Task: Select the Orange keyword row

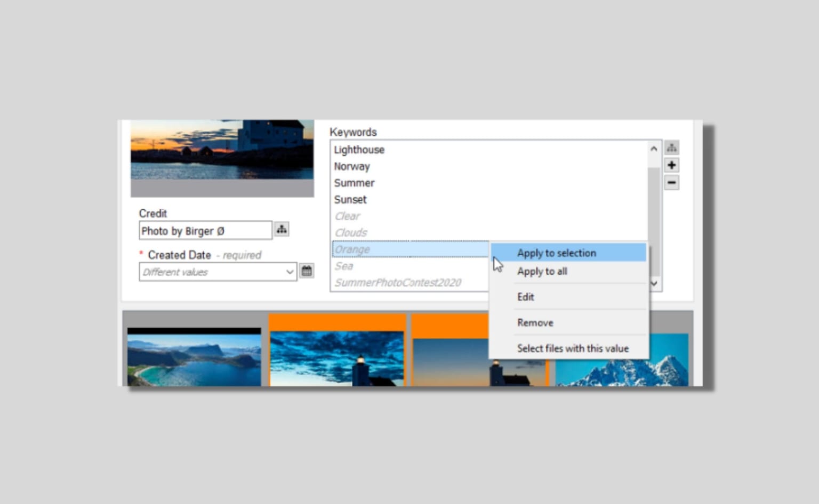Action: coord(411,249)
